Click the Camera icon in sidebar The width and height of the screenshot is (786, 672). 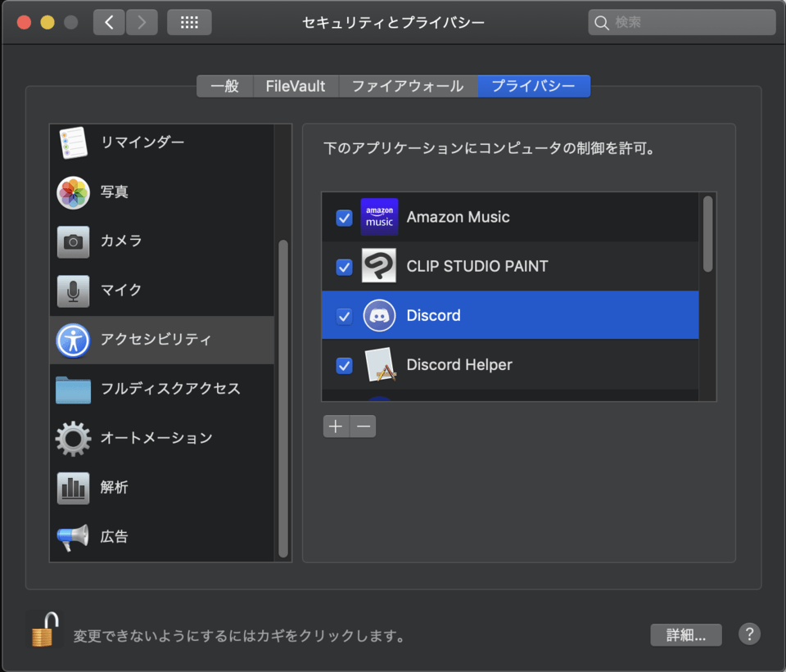[73, 241]
